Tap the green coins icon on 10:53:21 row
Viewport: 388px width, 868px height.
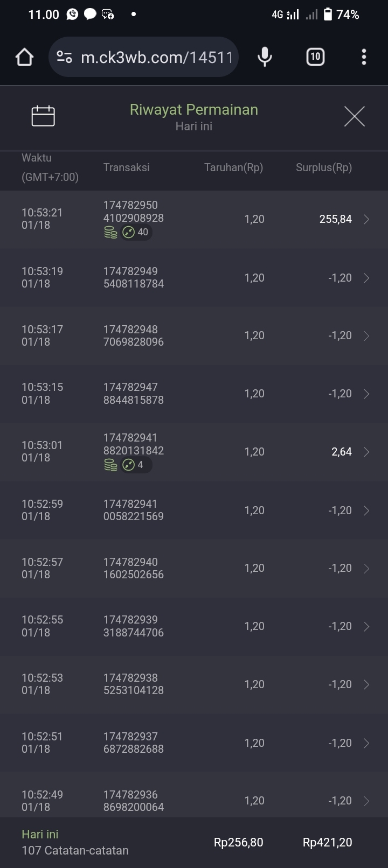(110, 233)
